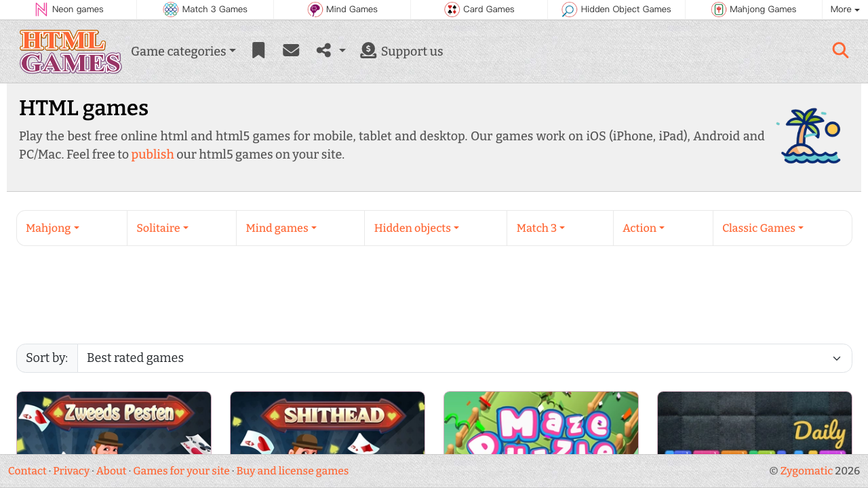Click the palm tree island icon
The height and width of the screenshot is (488, 868).
808,136
